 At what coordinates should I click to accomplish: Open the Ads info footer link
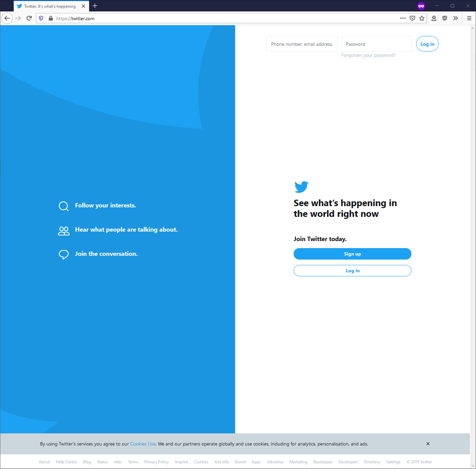coord(221,462)
